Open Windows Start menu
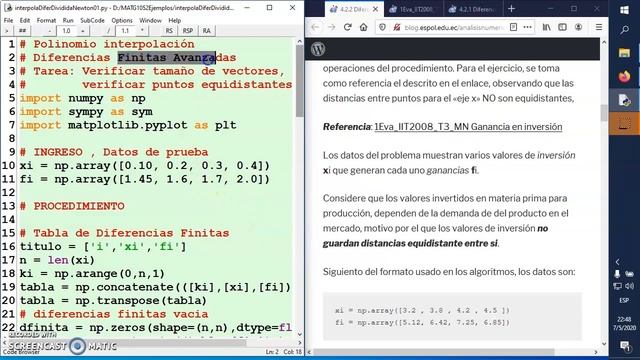 (624, 10)
